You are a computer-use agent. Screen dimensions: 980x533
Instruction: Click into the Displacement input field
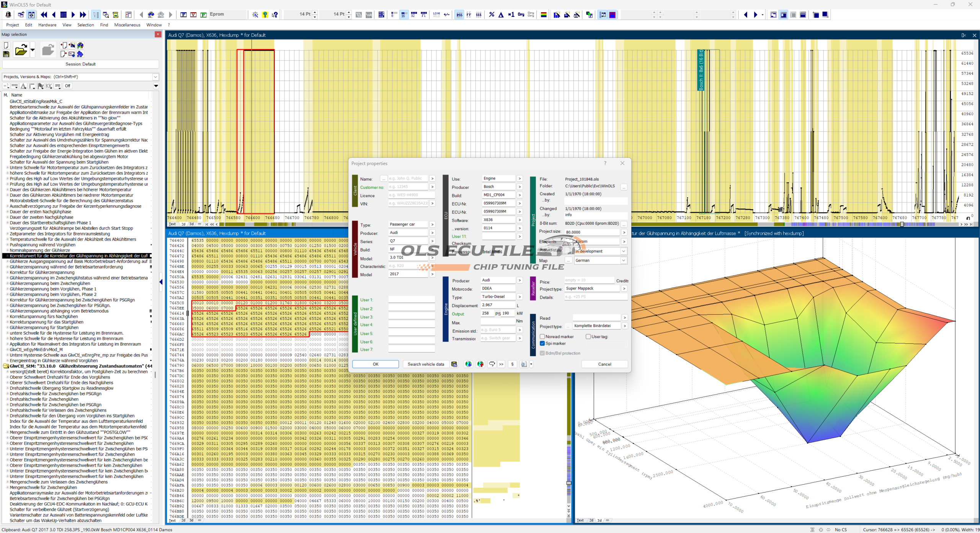pyautogui.click(x=498, y=305)
